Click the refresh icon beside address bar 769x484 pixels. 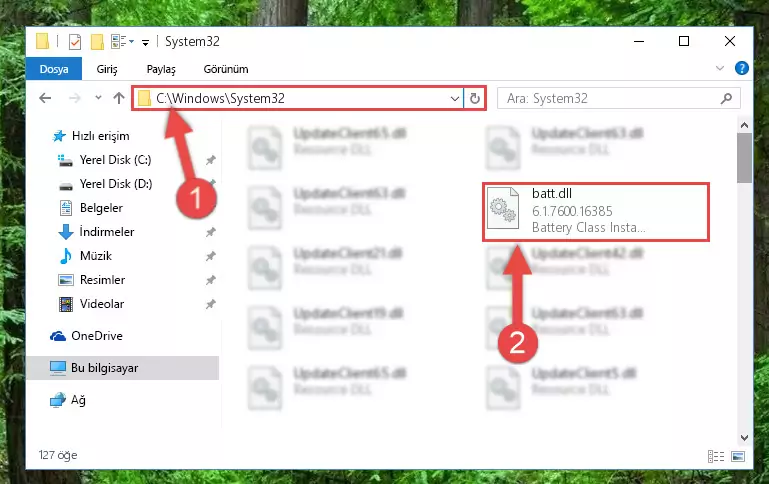[474, 99]
